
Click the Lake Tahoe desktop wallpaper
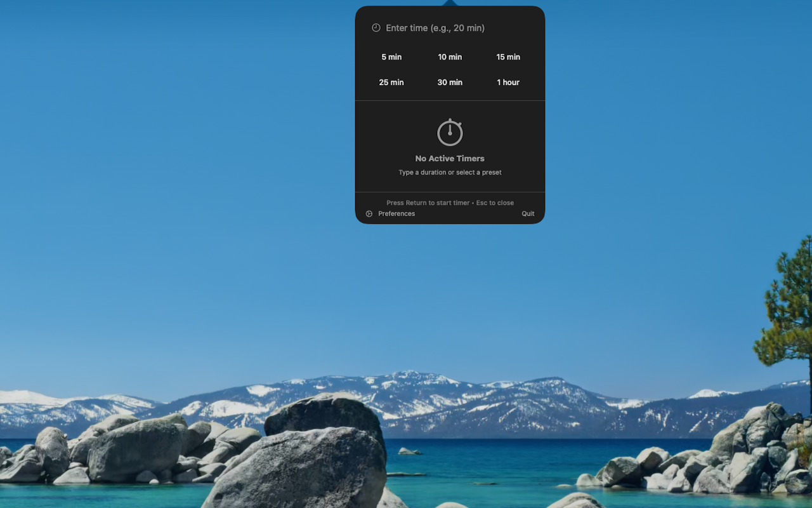[x=190, y=317]
